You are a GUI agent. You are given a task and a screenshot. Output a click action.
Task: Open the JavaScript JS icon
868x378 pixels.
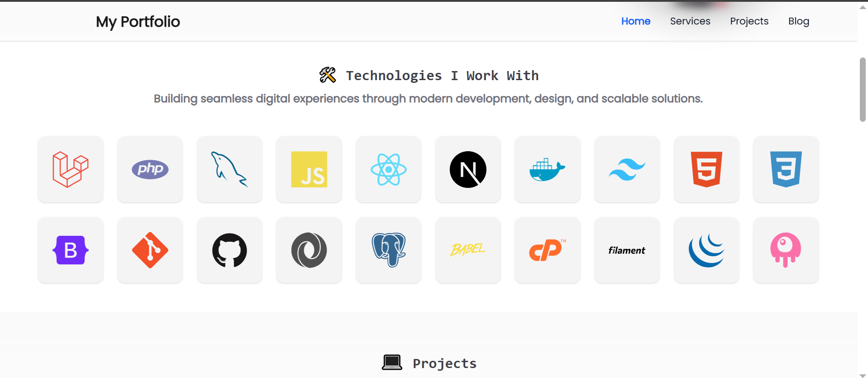tap(309, 169)
